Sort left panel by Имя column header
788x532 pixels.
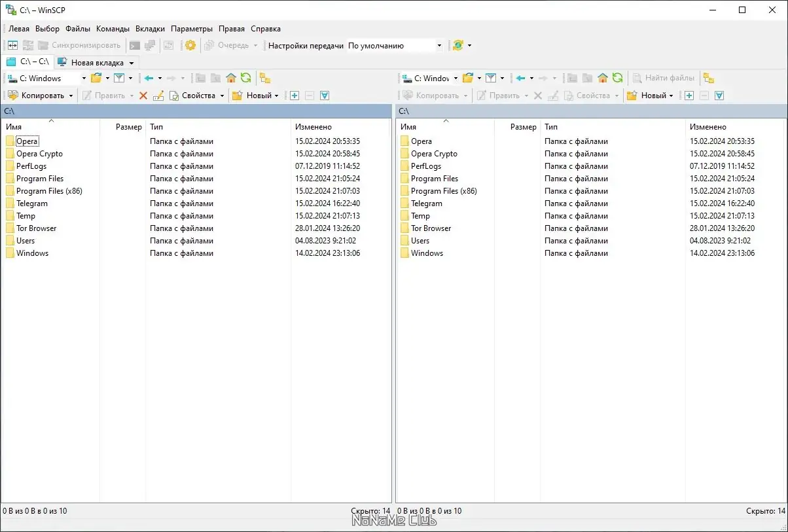tap(51, 126)
